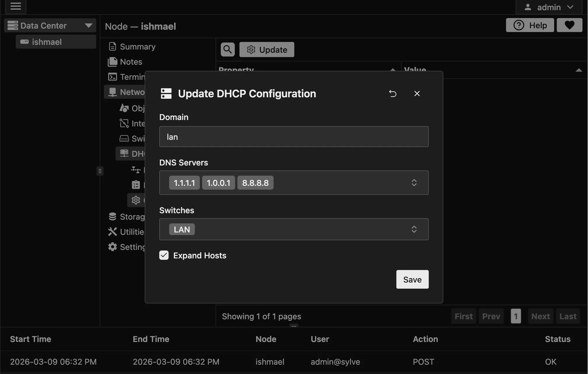Remove the 8.8.8.8 DNS server entry
Image resolution: width=588 pixels, height=374 pixels.
coord(255,183)
